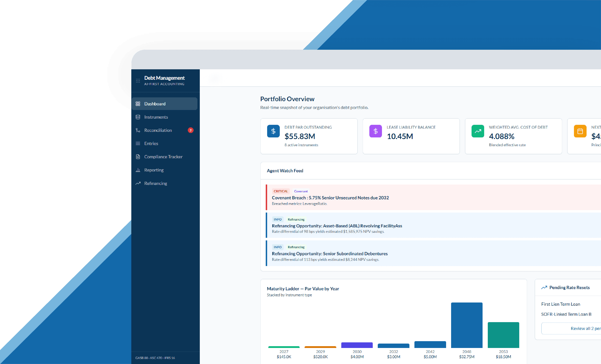
Task: Click the app grid dots icon beside Debt Management
Action: (138, 81)
